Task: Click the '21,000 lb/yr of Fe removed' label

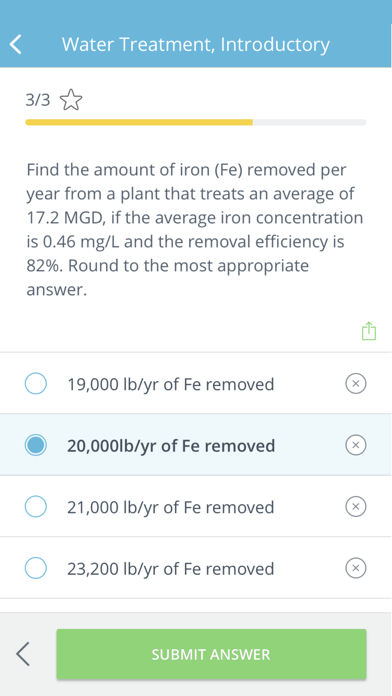Action: pyautogui.click(x=170, y=507)
